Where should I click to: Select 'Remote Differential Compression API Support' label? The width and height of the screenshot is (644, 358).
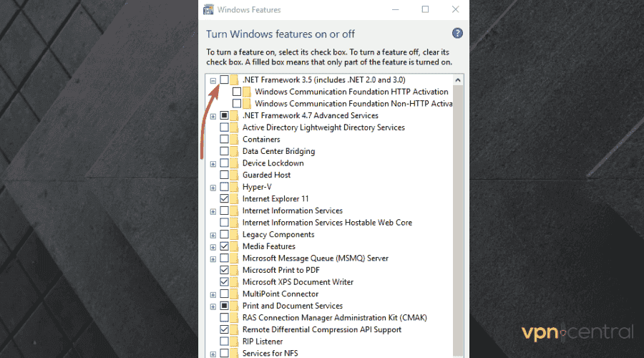pos(321,329)
